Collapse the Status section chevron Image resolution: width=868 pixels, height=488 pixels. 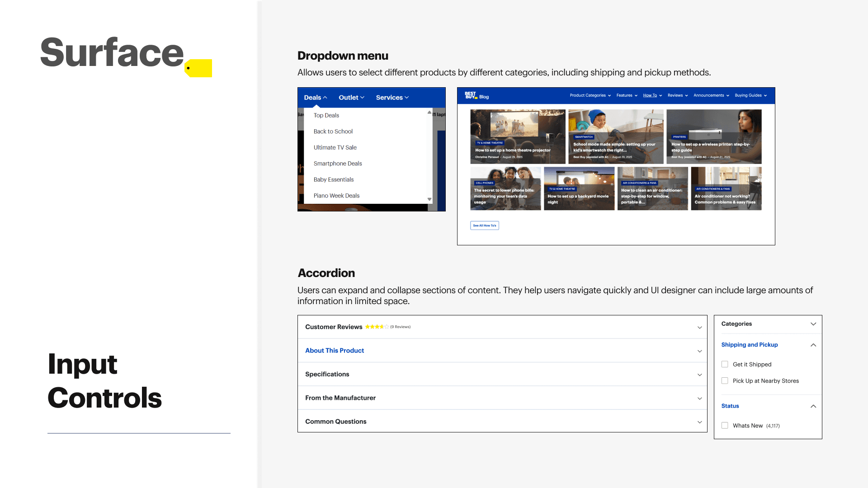pyautogui.click(x=813, y=406)
